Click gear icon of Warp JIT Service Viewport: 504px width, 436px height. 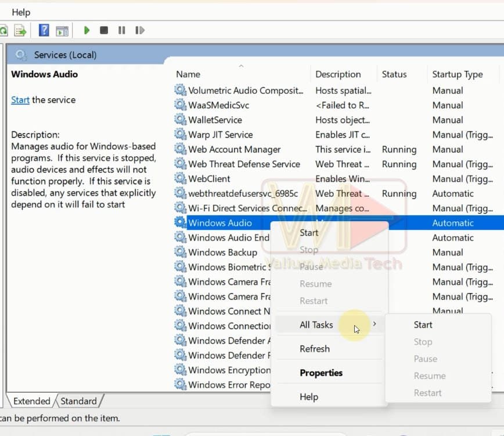coord(181,134)
